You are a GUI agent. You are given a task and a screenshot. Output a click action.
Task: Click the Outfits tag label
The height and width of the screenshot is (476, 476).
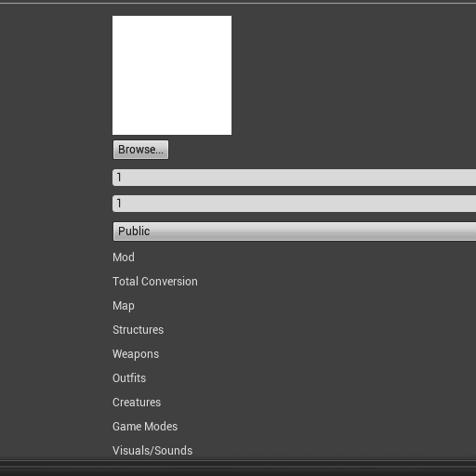pyautogui.click(x=129, y=378)
